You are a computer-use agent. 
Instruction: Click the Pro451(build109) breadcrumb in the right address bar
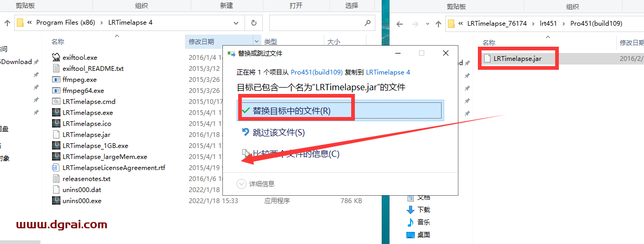tap(596, 24)
